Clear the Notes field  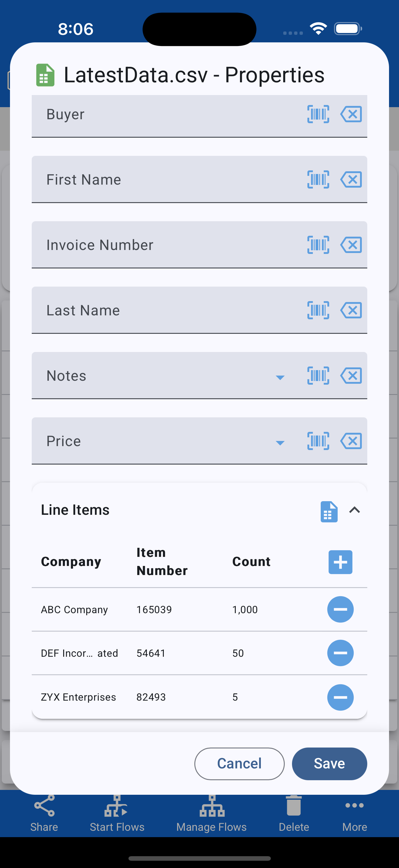point(351,375)
